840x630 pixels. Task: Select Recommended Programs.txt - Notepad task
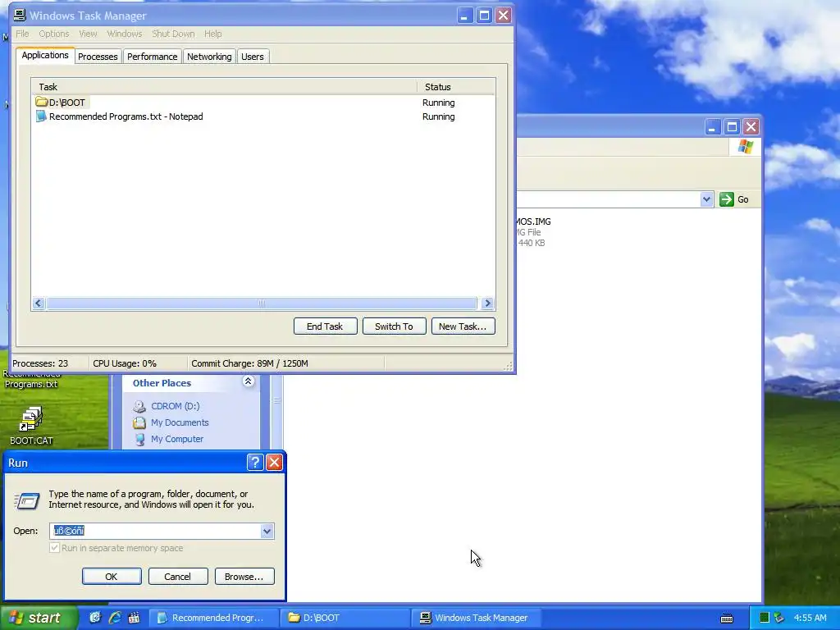pos(263,116)
